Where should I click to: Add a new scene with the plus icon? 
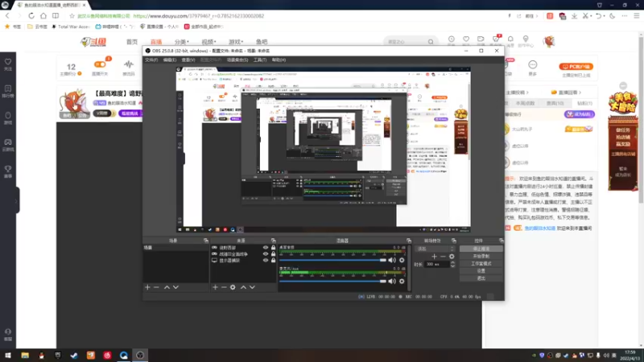147,287
